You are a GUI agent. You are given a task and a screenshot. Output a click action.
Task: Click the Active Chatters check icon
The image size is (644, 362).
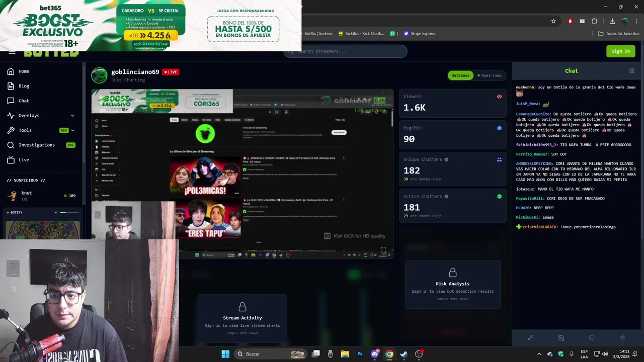499,197
